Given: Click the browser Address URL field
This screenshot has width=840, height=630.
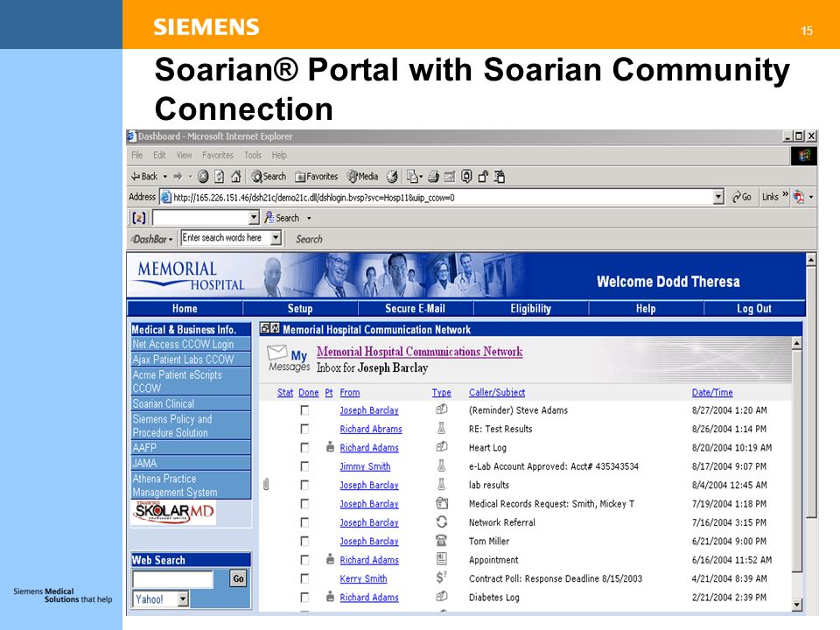Looking at the screenshot, I should [x=443, y=197].
